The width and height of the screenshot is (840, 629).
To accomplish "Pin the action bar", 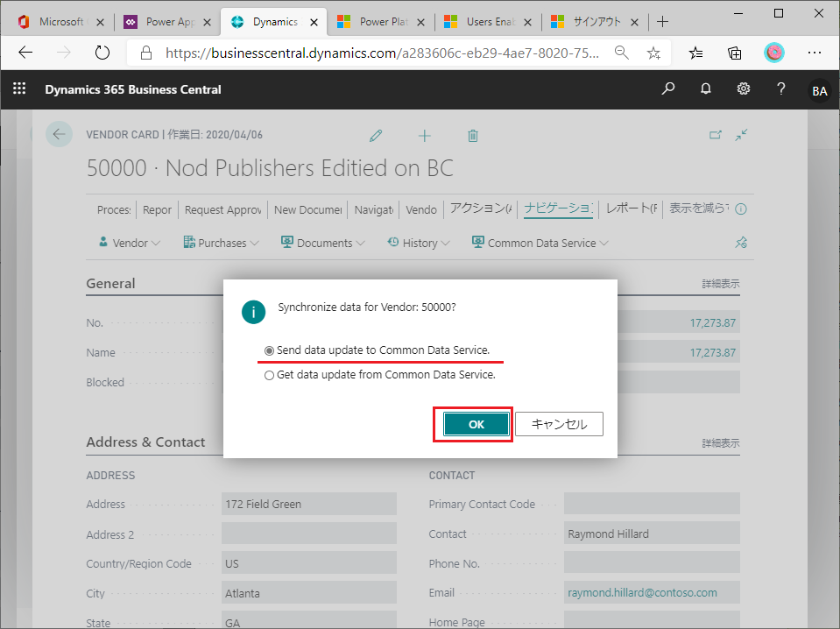I will pyautogui.click(x=741, y=243).
